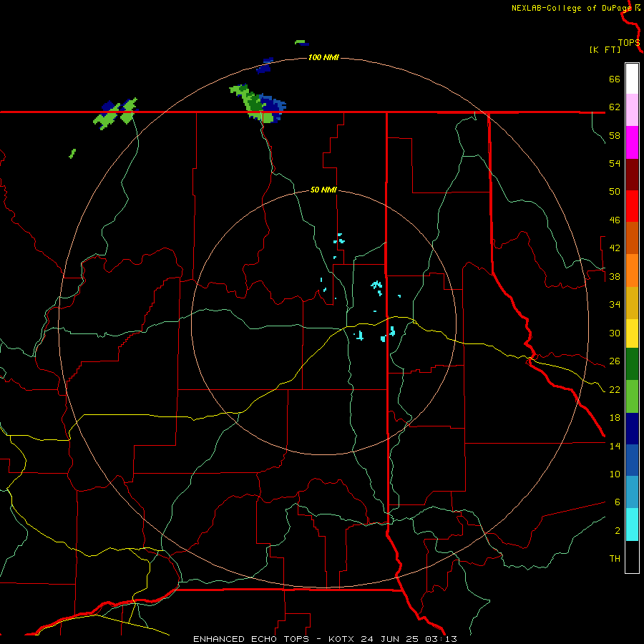Click the 58 value on the legend

615,135
